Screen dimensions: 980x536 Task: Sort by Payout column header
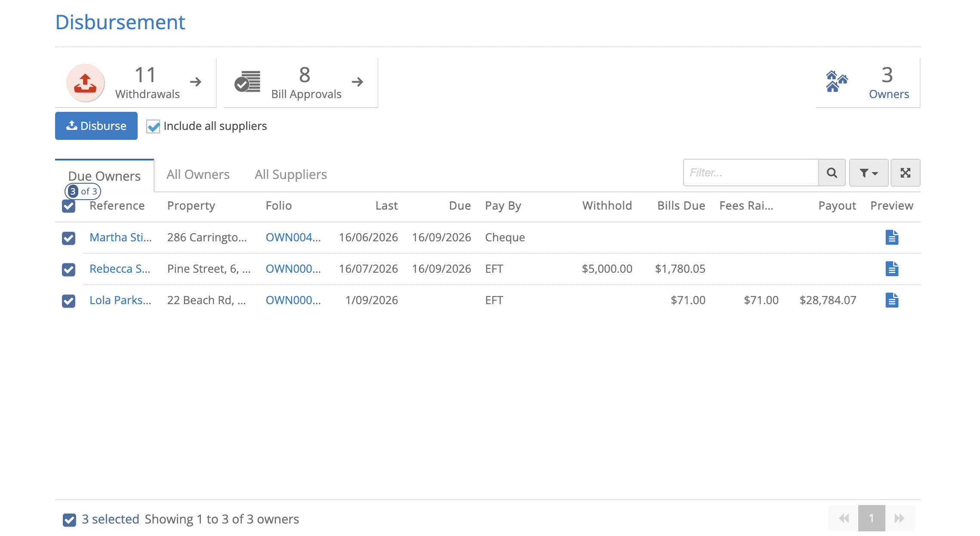point(837,206)
